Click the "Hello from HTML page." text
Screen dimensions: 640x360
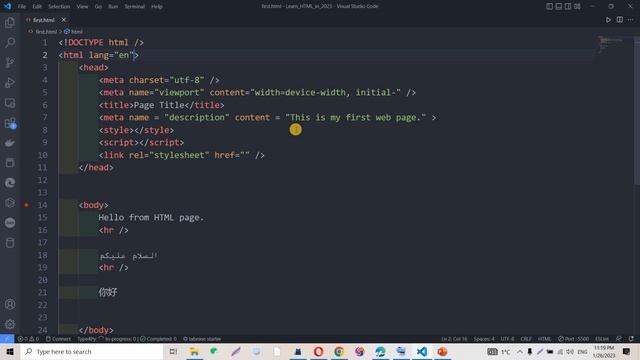pyautogui.click(x=151, y=218)
